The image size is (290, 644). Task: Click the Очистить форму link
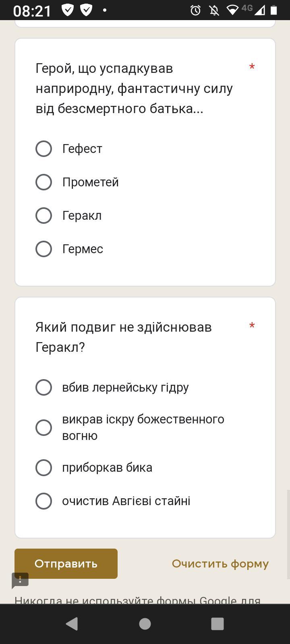click(x=220, y=564)
